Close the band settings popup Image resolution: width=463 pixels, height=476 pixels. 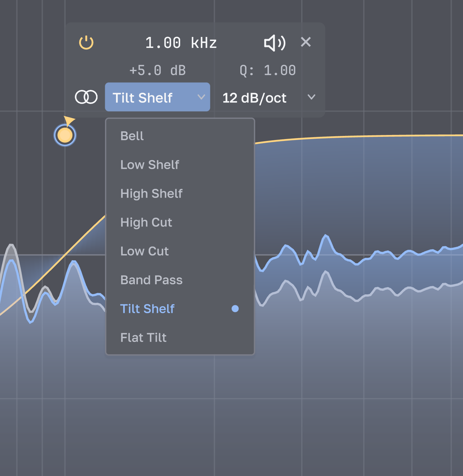(x=306, y=42)
